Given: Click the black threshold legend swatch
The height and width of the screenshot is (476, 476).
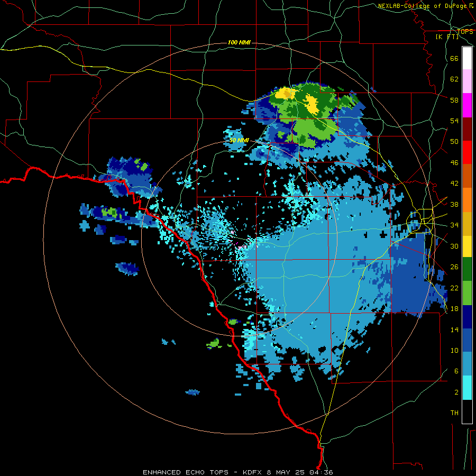Looking at the screenshot, I should pos(467,411).
